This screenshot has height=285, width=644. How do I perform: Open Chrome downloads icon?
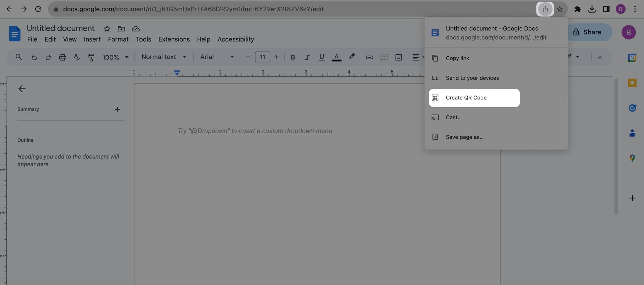click(592, 9)
